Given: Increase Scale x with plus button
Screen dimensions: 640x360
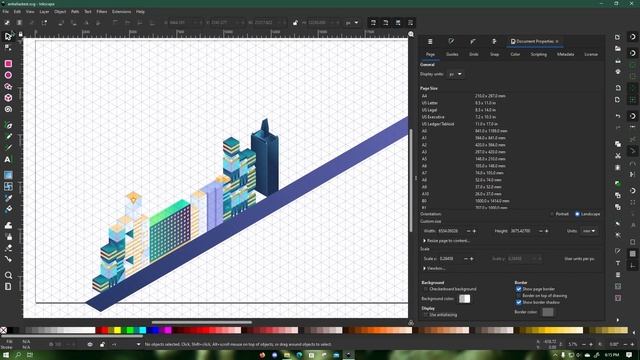Looking at the screenshot, I should [x=472, y=259].
